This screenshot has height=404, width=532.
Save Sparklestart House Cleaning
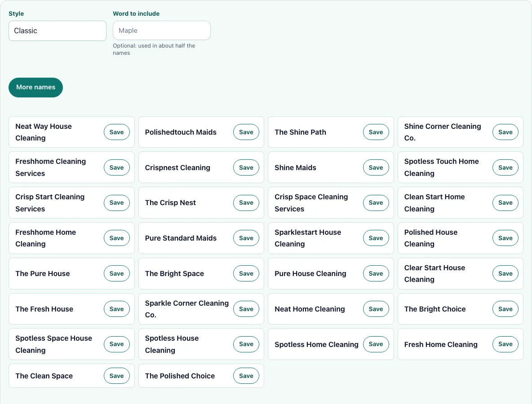pos(376,238)
